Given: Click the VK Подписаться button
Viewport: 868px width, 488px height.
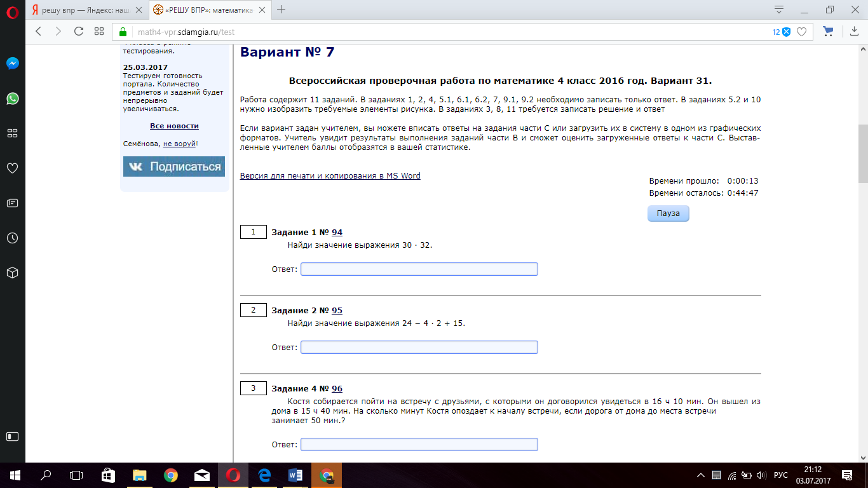Looking at the screenshot, I should coord(174,166).
